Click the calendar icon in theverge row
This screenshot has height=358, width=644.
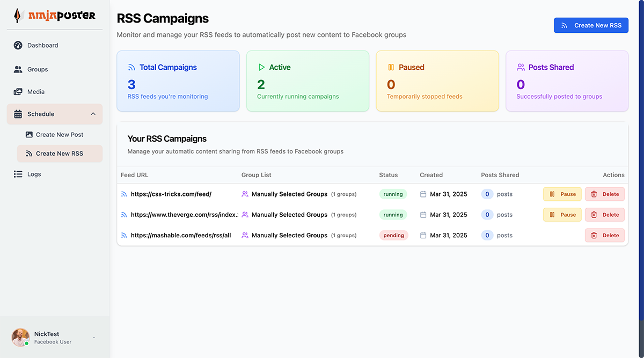(423, 215)
